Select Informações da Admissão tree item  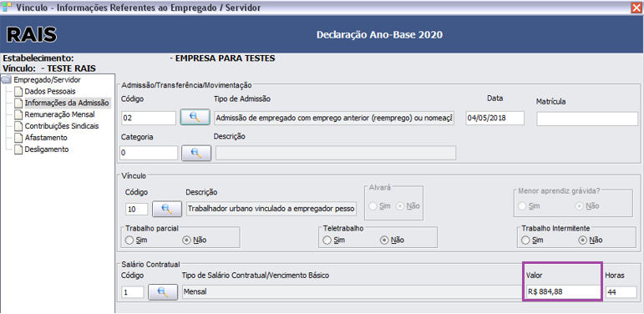click(x=67, y=103)
